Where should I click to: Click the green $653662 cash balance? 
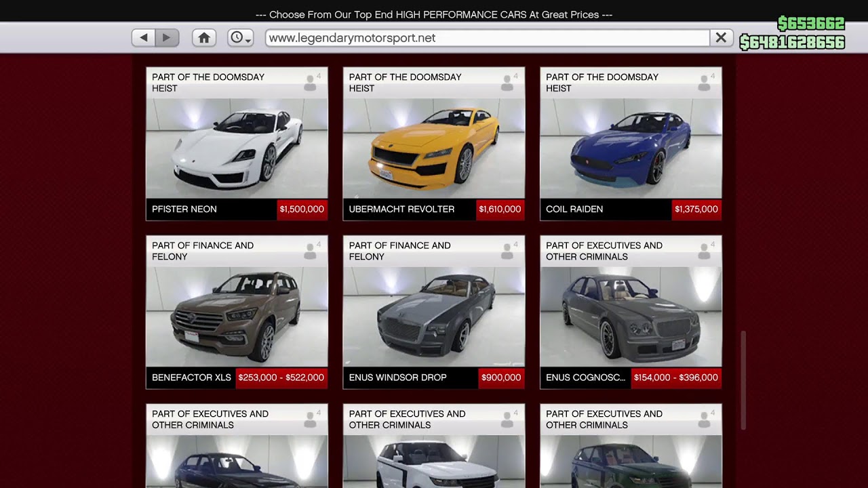pyautogui.click(x=811, y=24)
